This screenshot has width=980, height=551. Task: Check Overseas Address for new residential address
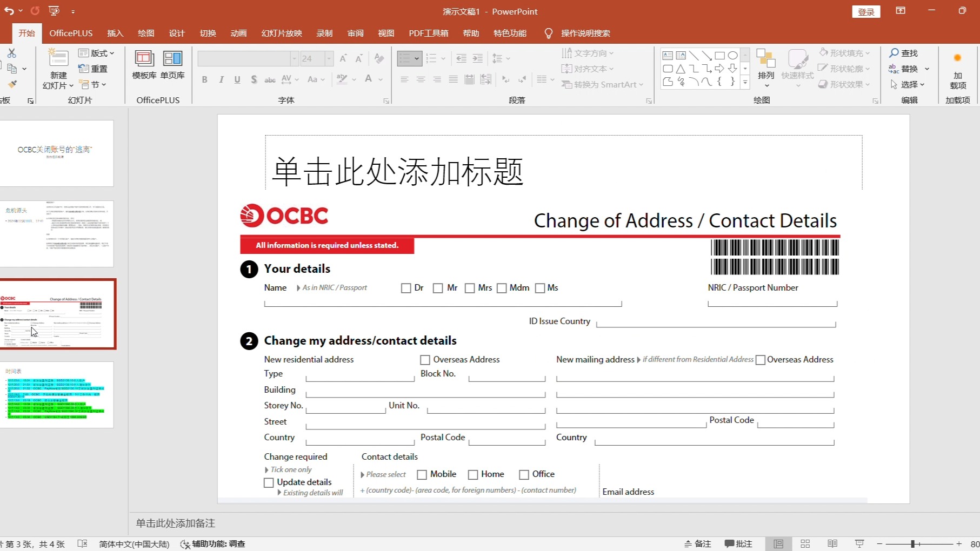(x=425, y=360)
